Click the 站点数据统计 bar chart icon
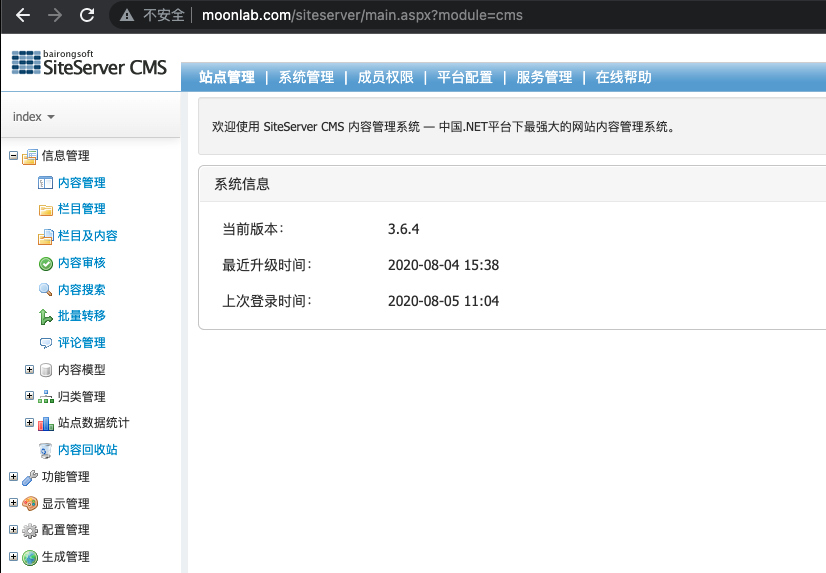The width and height of the screenshot is (826, 573). coord(46,423)
